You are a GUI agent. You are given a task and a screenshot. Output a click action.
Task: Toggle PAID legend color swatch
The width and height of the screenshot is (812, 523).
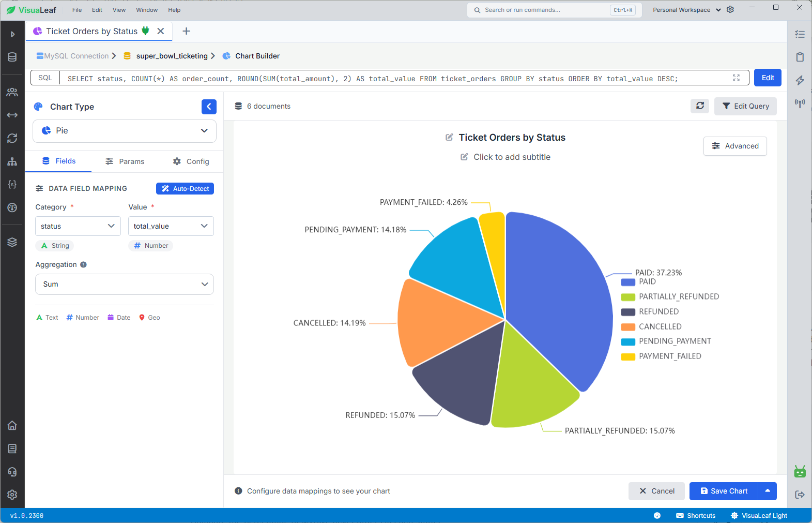pyautogui.click(x=628, y=282)
